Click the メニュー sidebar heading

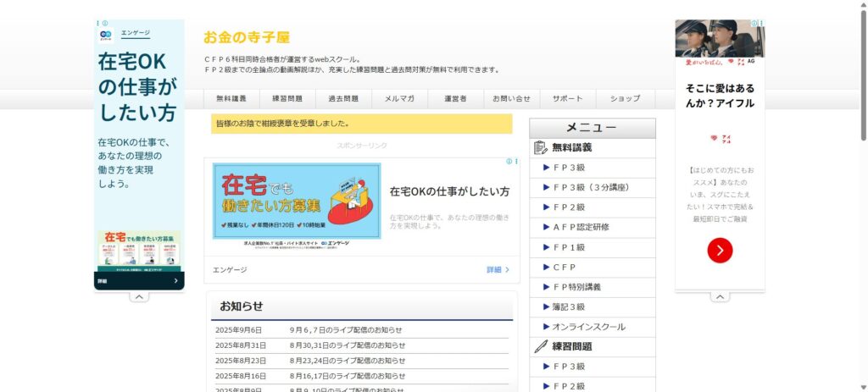[x=593, y=128]
